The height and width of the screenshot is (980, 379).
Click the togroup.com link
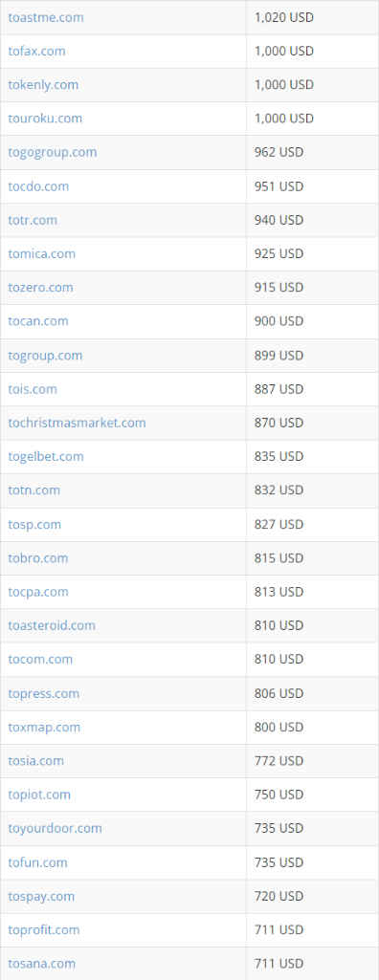(45, 356)
